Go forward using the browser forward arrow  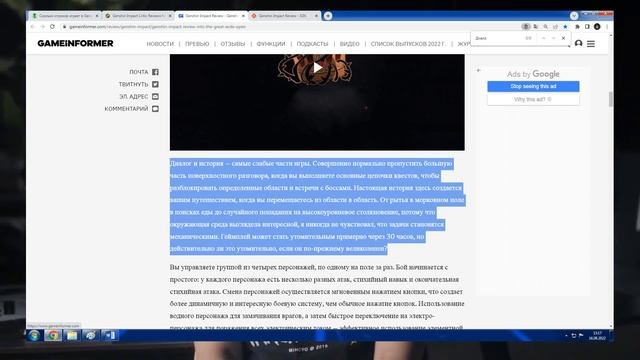tap(42, 27)
